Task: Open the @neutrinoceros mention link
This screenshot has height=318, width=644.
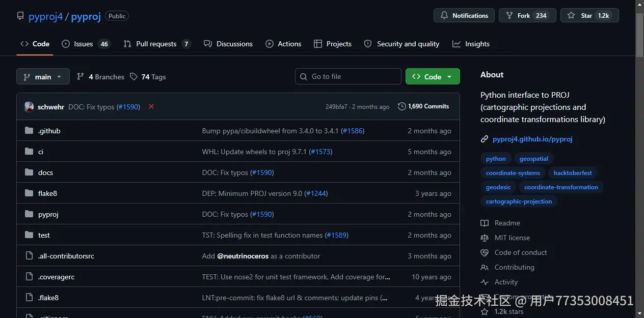Action: pos(243,256)
